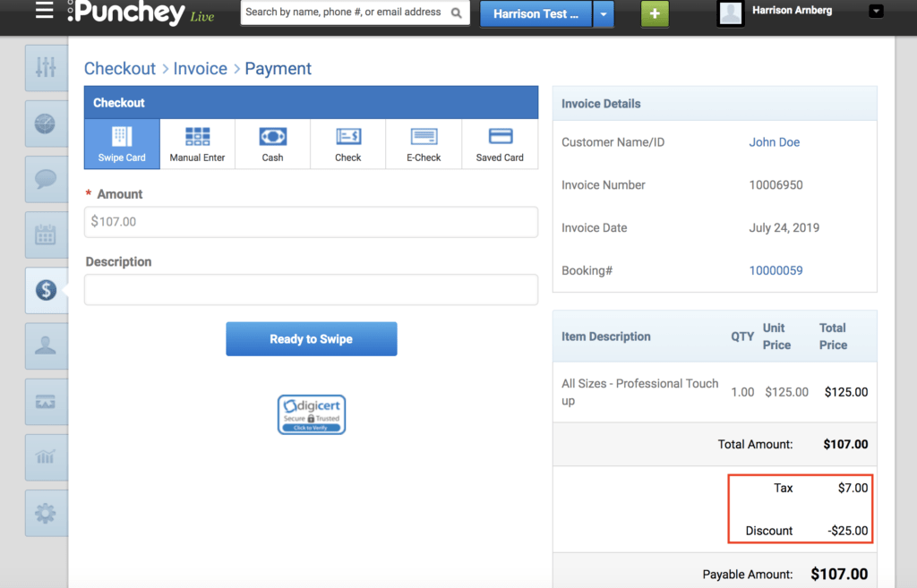Screen dimensions: 917x588
Task: Open the Payments dollar icon in sidebar
Action: tap(46, 290)
